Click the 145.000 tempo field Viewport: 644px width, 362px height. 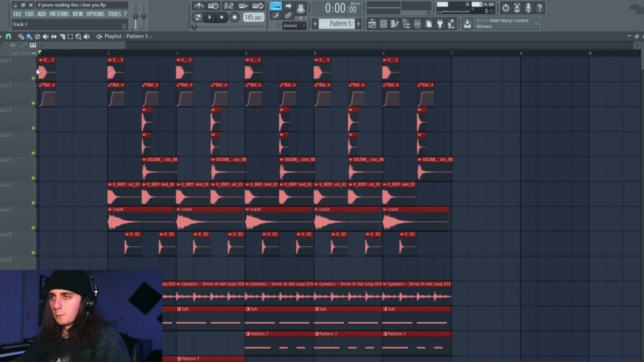tap(254, 17)
